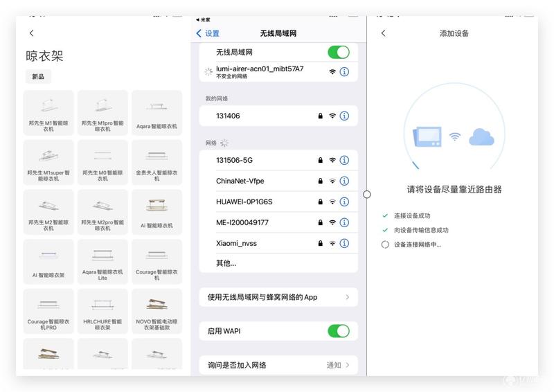The width and height of the screenshot is (554, 392).
Task: Open info icon for ChinaNet-Vfpe
Action: 344,181
